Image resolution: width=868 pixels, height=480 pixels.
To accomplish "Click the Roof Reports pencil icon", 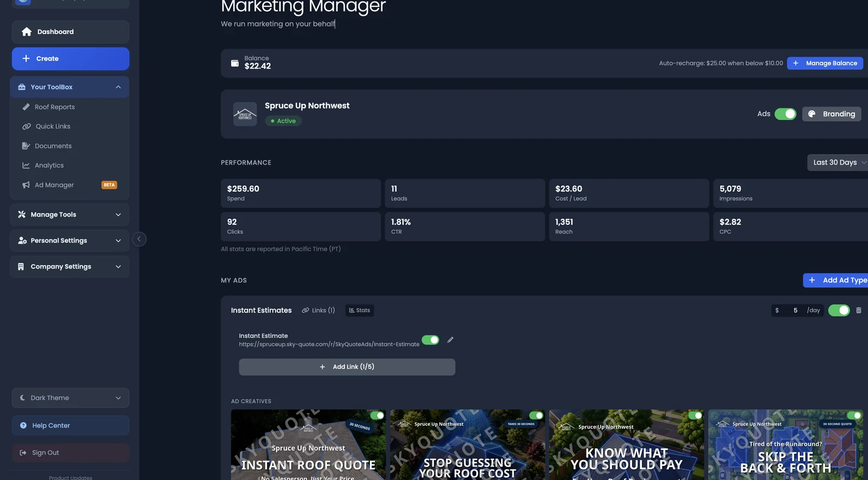I will point(26,107).
